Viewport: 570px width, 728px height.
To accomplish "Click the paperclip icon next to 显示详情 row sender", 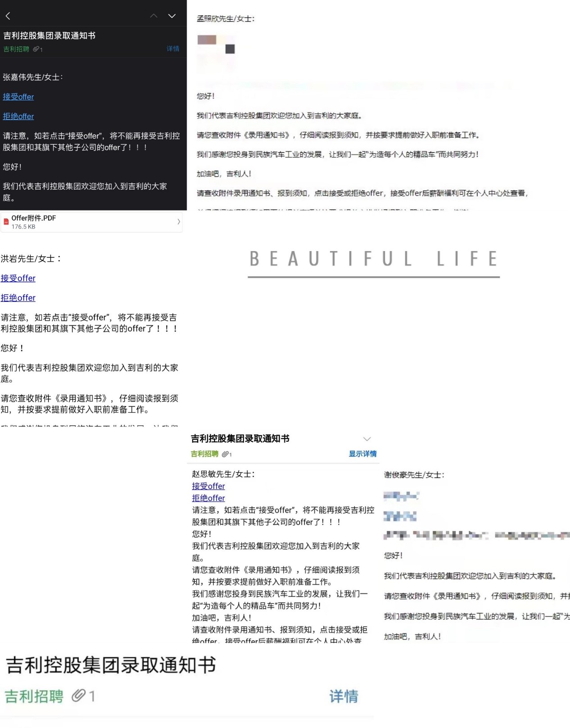I will (226, 454).
